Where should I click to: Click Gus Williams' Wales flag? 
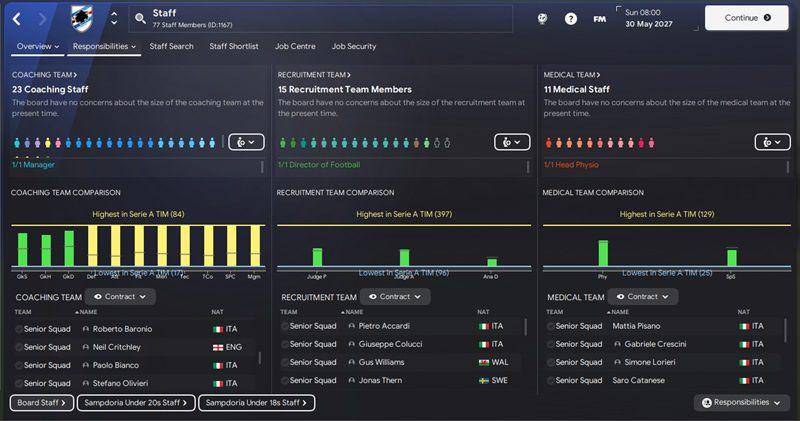(484, 362)
